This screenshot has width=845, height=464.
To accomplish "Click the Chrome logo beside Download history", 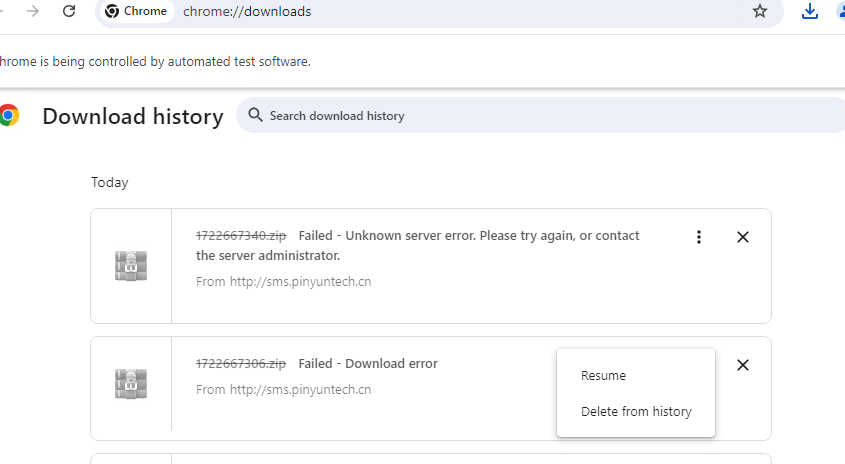I will point(9,116).
